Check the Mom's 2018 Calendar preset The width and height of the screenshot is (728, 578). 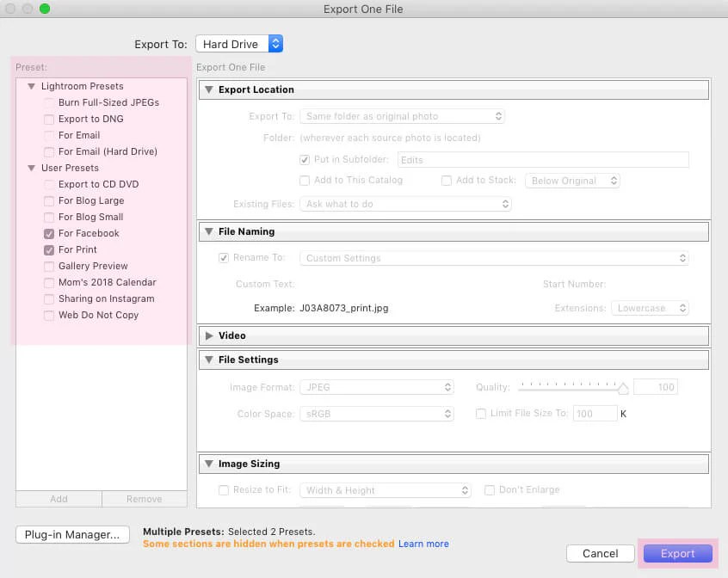tap(49, 282)
